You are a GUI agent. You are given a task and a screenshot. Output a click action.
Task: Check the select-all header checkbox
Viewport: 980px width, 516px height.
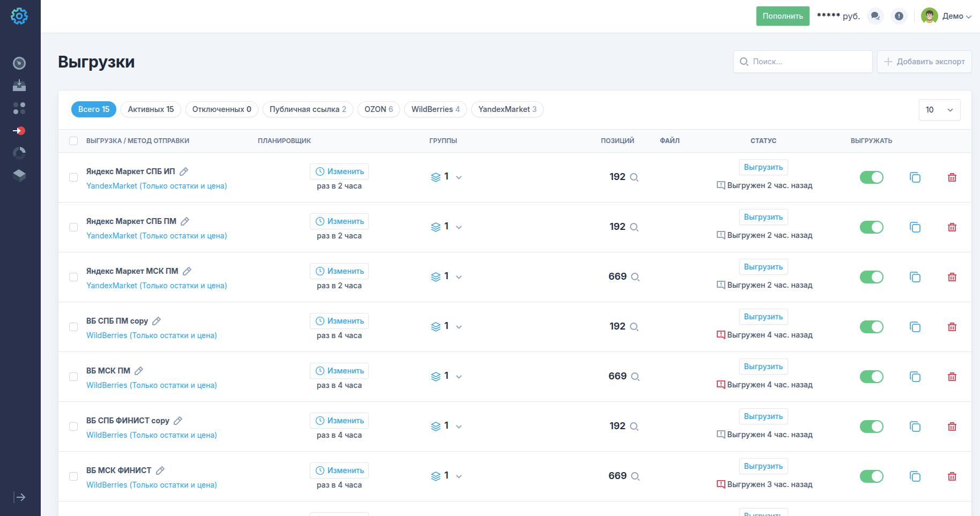pos(73,141)
